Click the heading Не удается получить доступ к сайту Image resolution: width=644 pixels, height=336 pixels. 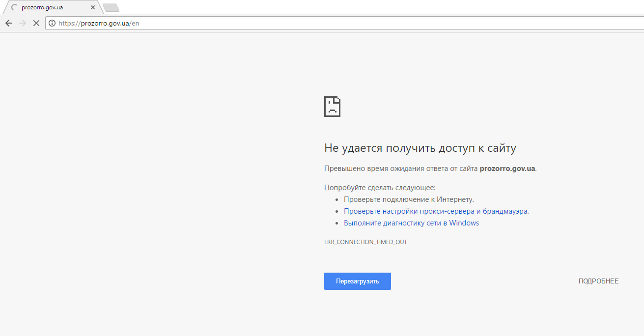point(420,148)
